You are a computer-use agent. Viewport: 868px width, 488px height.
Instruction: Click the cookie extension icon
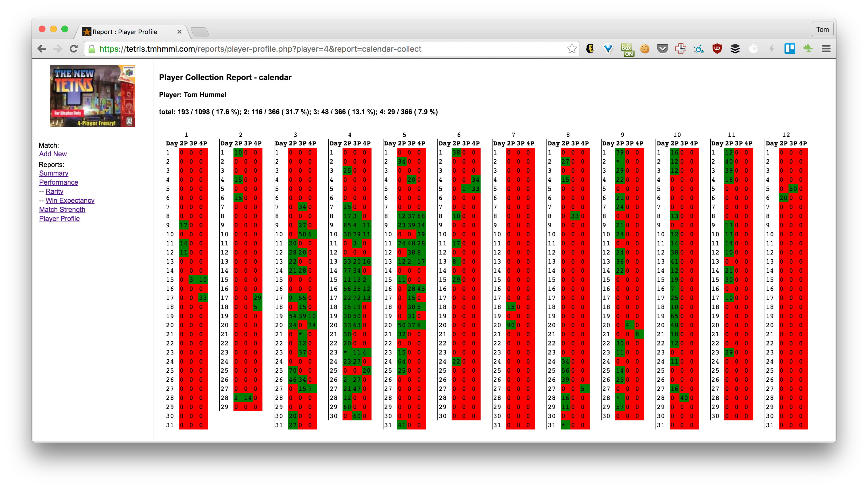tap(644, 49)
